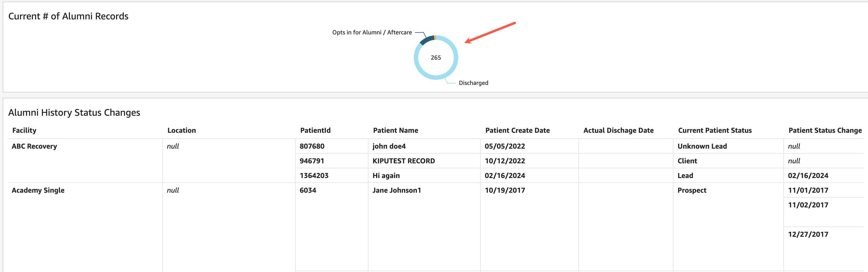Select patient ID 946791

coord(312,161)
